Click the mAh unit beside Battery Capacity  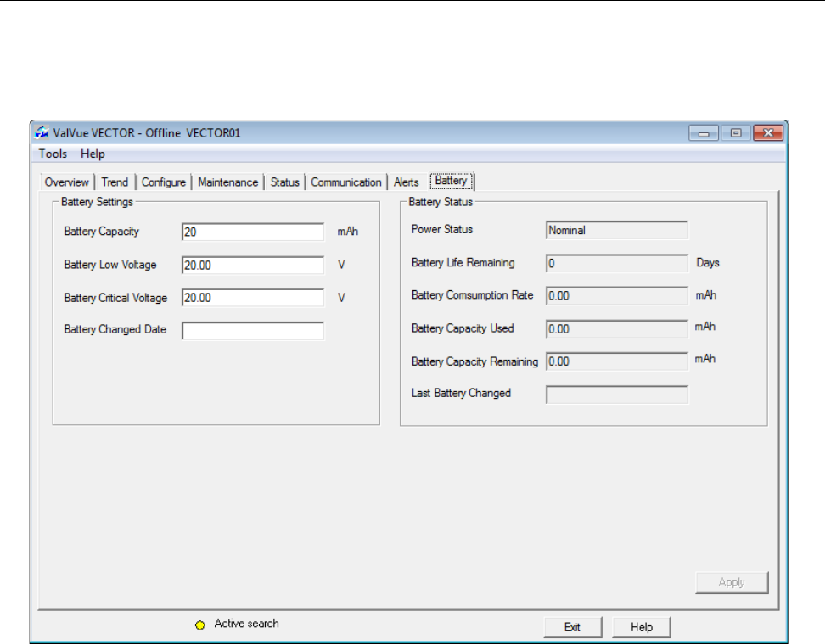(x=348, y=232)
